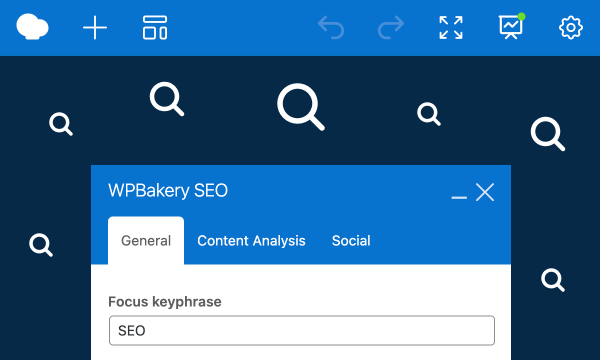Toggle fullscreen mode icon
The width and height of the screenshot is (600, 360).
451,28
